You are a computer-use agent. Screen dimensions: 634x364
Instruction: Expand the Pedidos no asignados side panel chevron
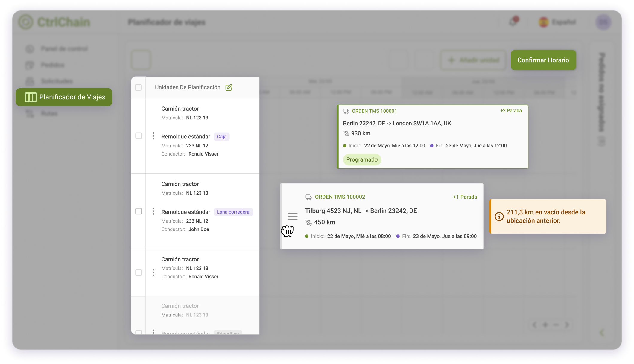pos(602,333)
